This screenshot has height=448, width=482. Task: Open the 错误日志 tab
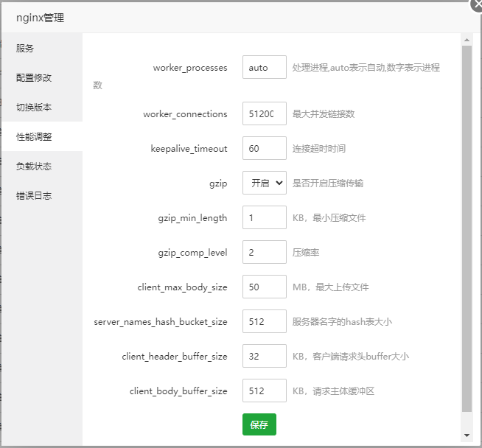coord(34,195)
